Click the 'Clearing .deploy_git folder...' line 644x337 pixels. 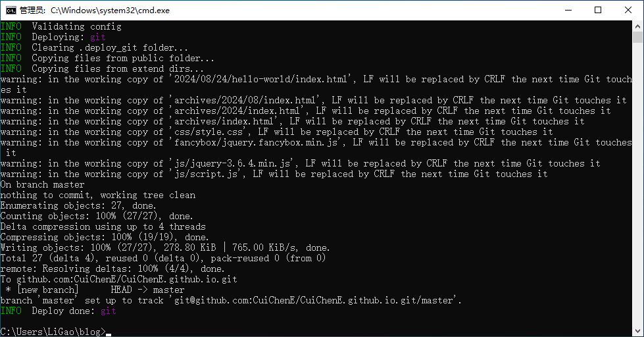(94, 47)
